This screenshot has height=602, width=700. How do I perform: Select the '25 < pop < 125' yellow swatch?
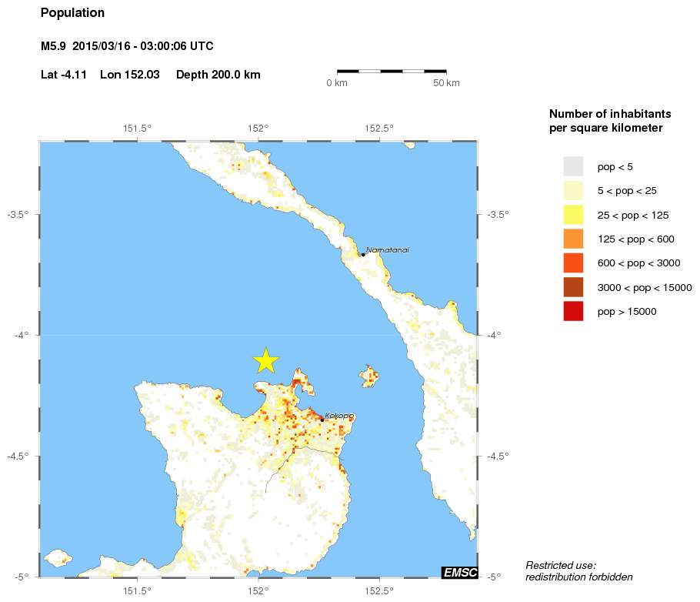(573, 215)
